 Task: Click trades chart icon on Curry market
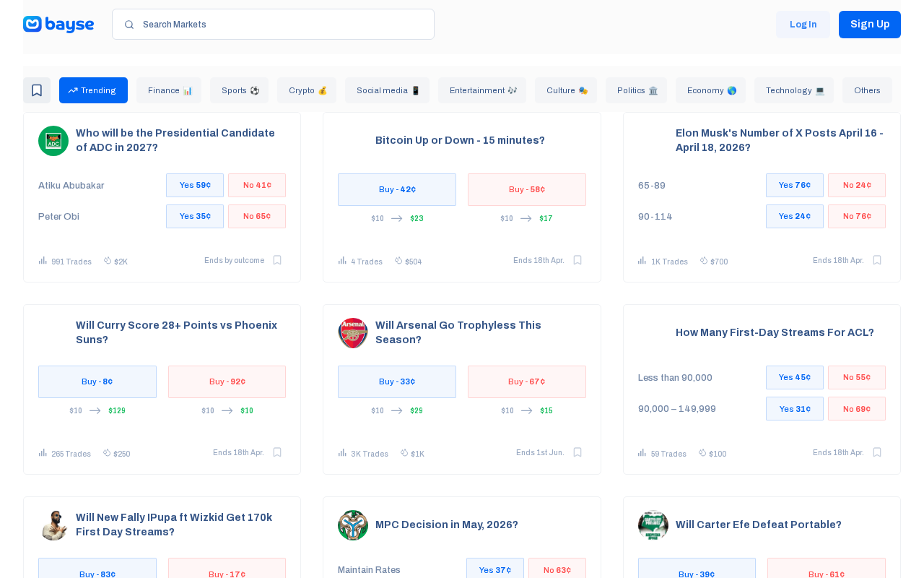(x=43, y=452)
